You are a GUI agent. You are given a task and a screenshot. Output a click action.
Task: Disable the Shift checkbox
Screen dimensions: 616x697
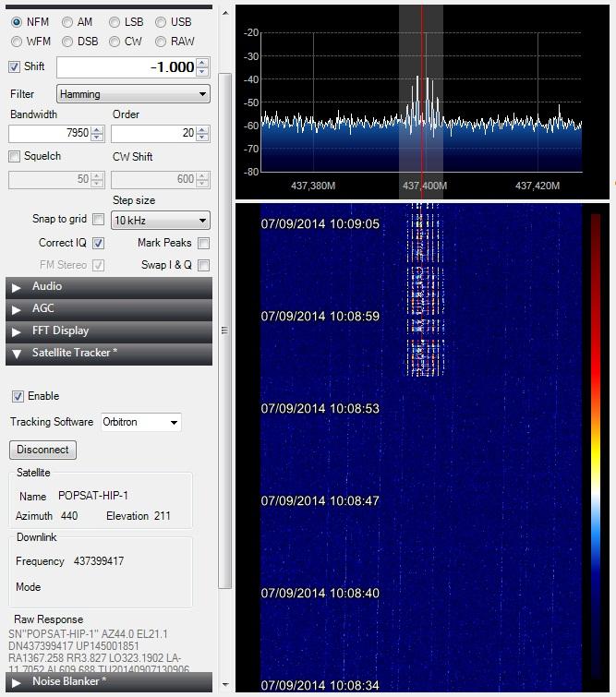(x=15, y=67)
